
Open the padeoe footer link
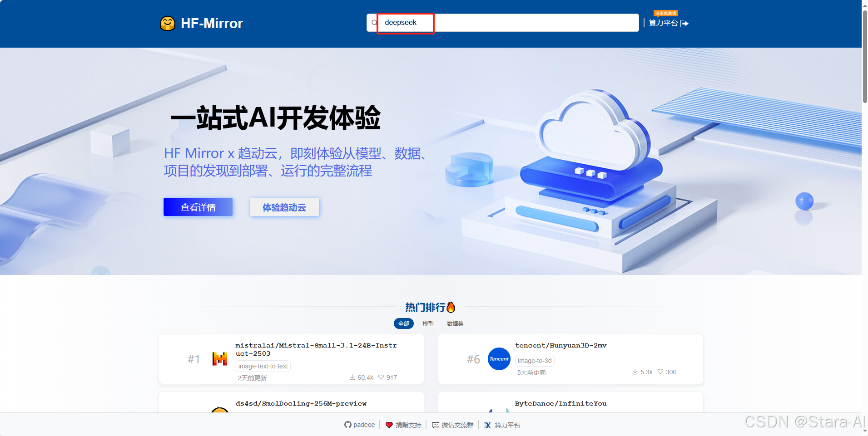[364, 425]
